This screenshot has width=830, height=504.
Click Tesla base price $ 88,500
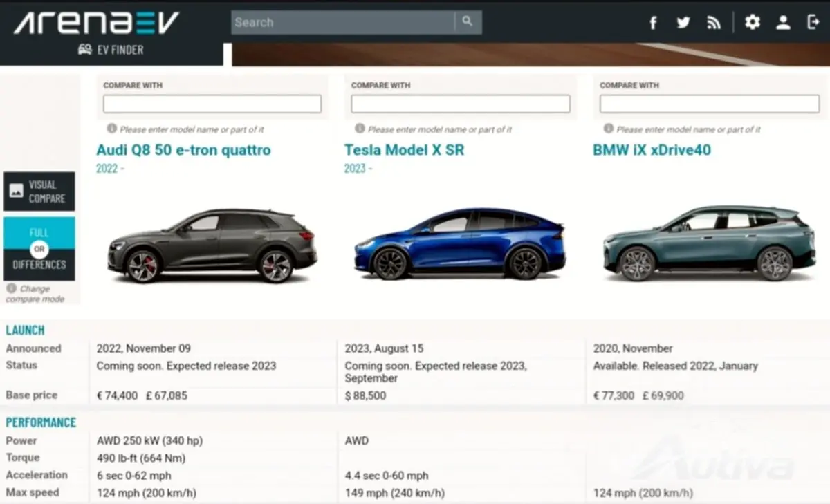pyautogui.click(x=365, y=396)
